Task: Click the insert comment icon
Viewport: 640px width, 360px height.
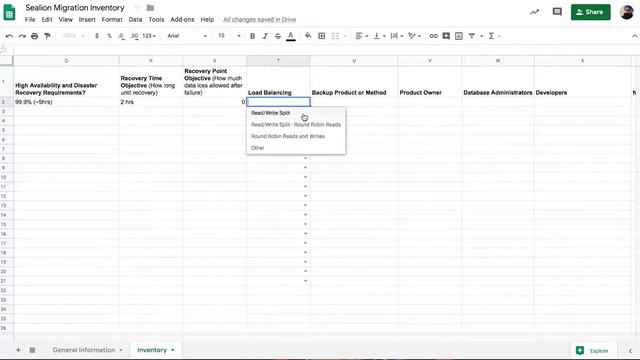Action: tap(446, 36)
